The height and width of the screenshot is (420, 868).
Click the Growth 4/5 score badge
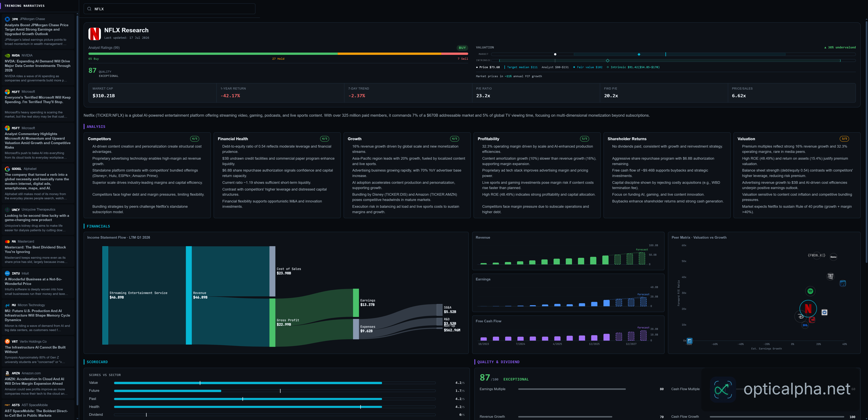[x=454, y=139]
